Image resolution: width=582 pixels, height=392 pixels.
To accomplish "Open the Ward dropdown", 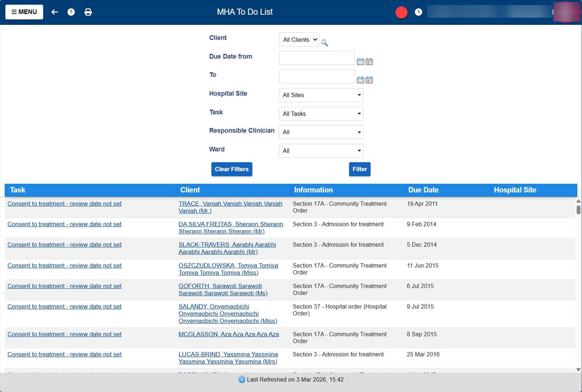I will [321, 151].
